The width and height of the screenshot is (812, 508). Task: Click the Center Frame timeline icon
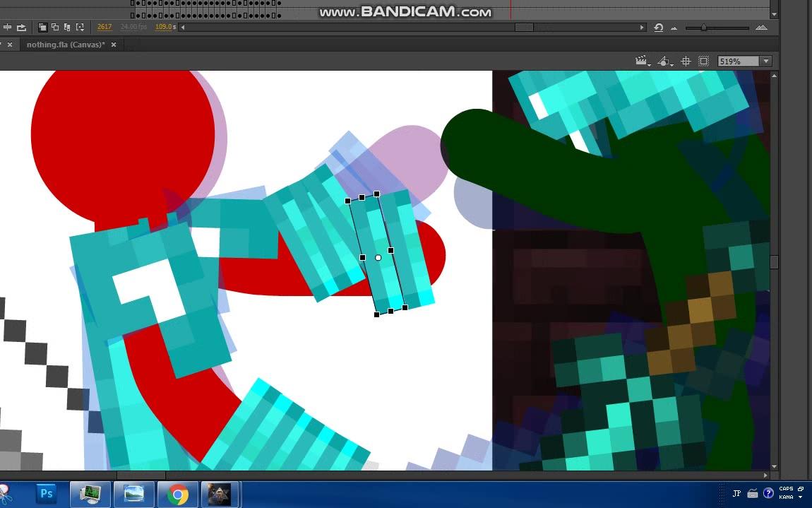coord(7,27)
